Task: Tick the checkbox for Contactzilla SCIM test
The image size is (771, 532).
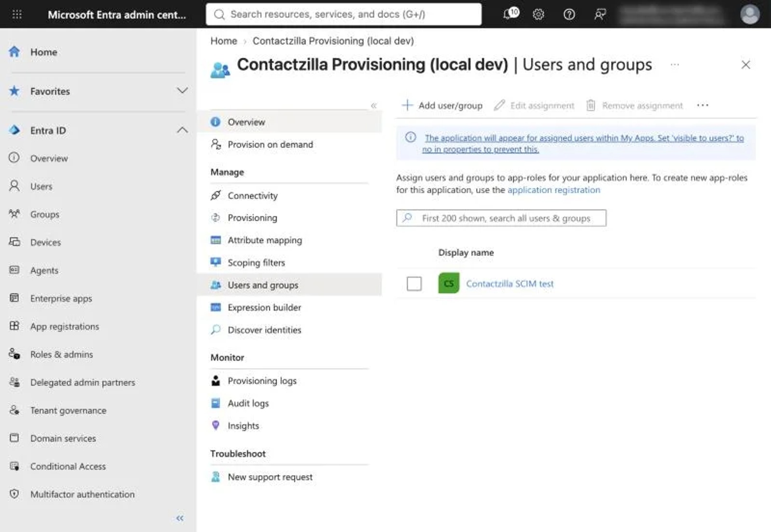Action: pos(414,283)
